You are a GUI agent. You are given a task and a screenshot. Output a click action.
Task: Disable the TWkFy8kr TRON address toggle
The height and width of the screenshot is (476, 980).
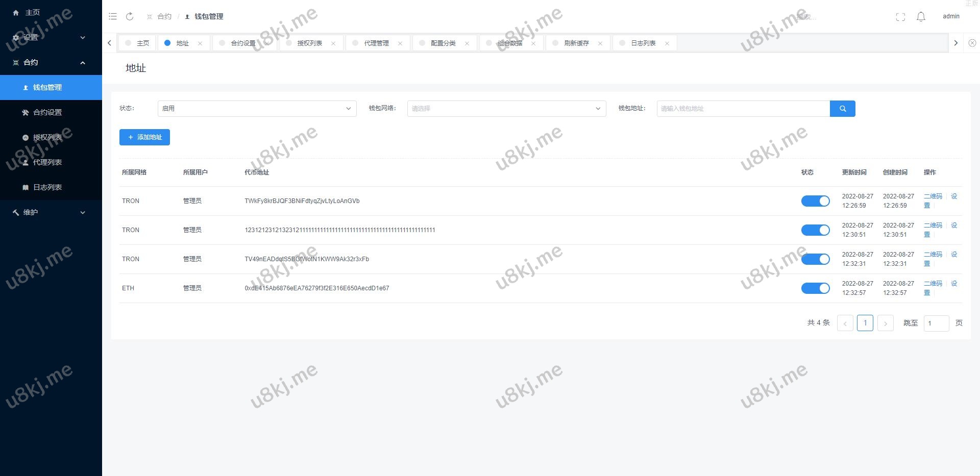click(815, 201)
